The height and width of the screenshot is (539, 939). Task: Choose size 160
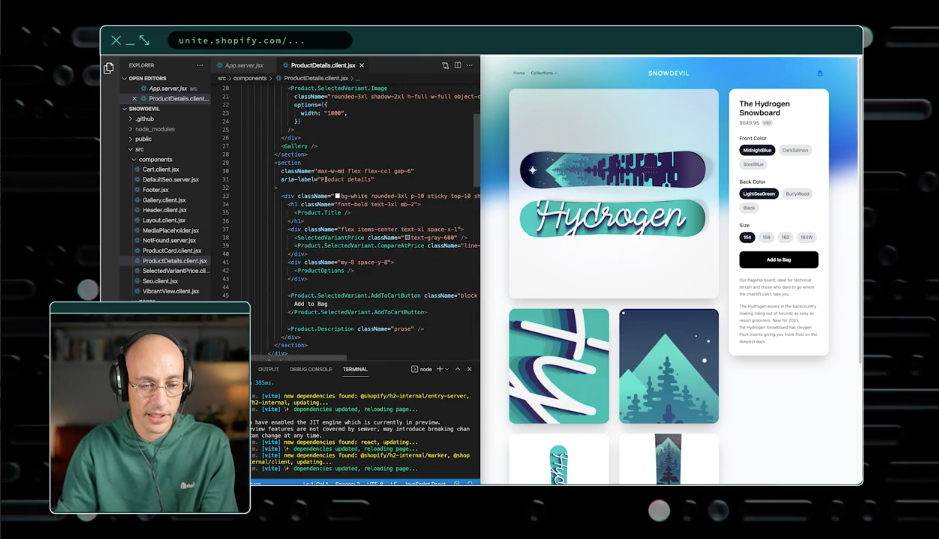tap(784, 238)
